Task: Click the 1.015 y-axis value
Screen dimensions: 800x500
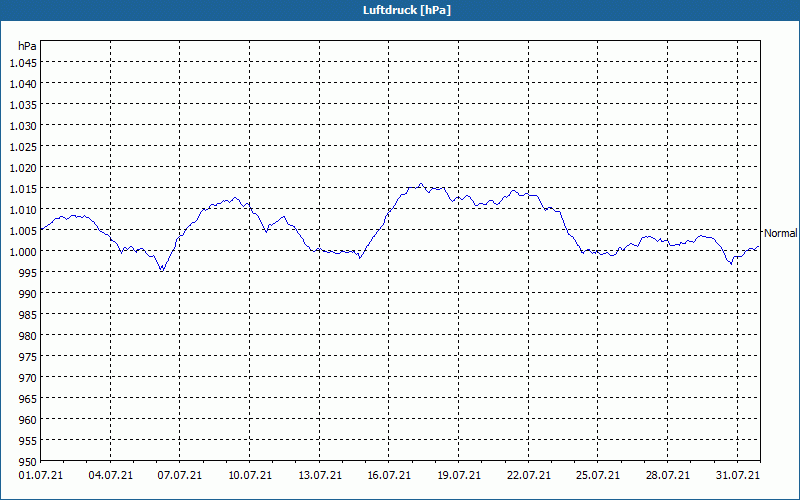Action: [23, 189]
